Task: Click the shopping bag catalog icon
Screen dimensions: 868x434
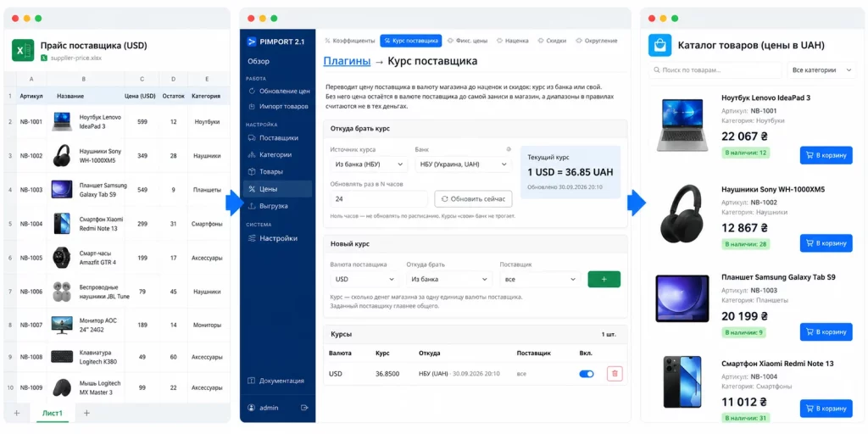Action: click(659, 46)
